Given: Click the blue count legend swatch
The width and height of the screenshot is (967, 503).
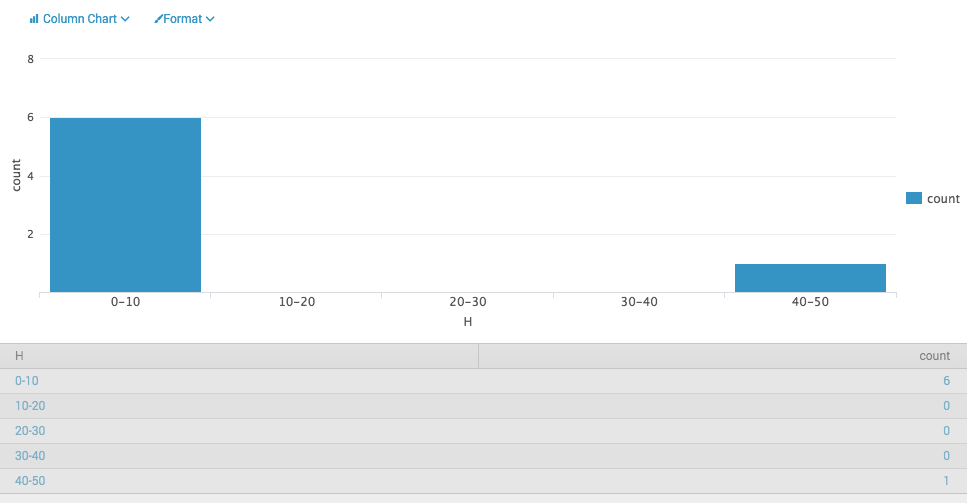Looking at the screenshot, I should pyautogui.click(x=913, y=198).
